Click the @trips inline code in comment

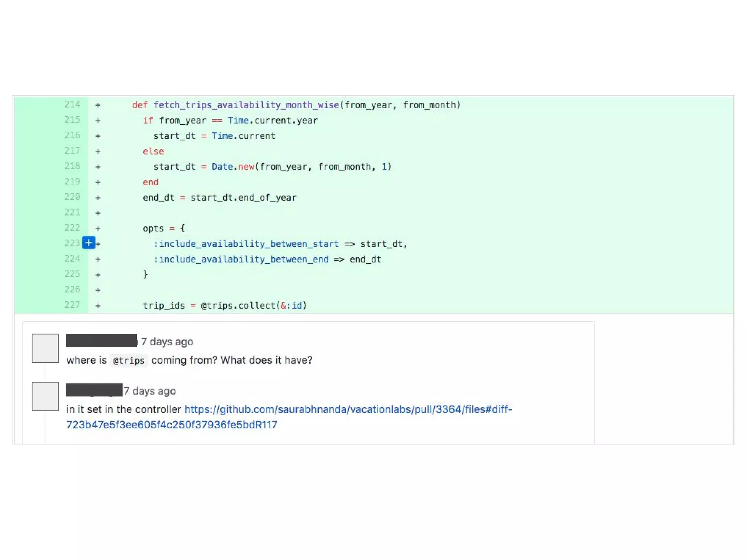pos(129,361)
